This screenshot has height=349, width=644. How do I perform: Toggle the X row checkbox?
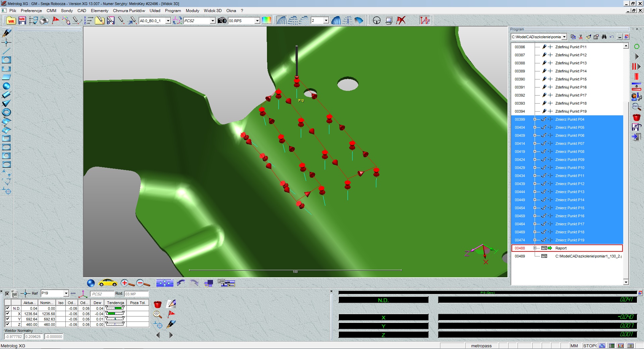coord(7,313)
